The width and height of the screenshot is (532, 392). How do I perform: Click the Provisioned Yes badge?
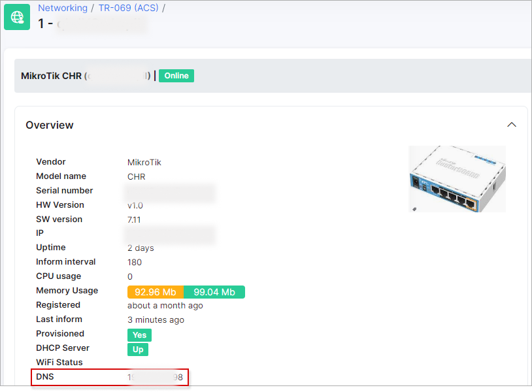pyautogui.click(x=139, y=335)
